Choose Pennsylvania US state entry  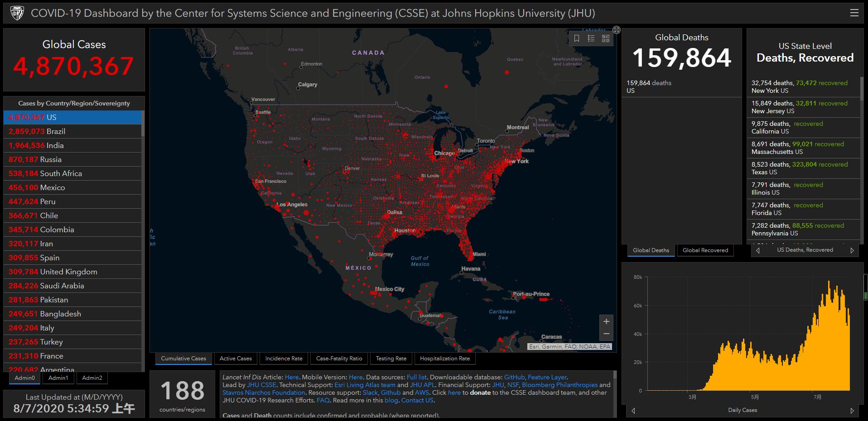804,229
